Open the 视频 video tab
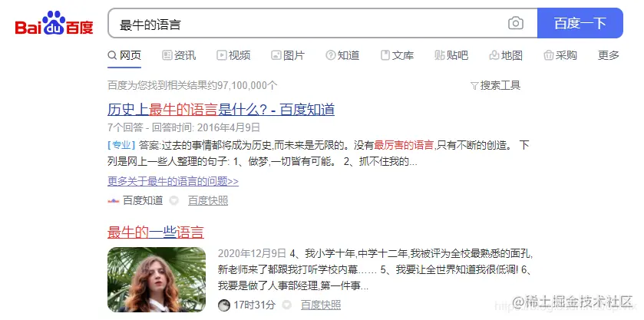This screenshot has width=644, height=320. tap(233, 55)
